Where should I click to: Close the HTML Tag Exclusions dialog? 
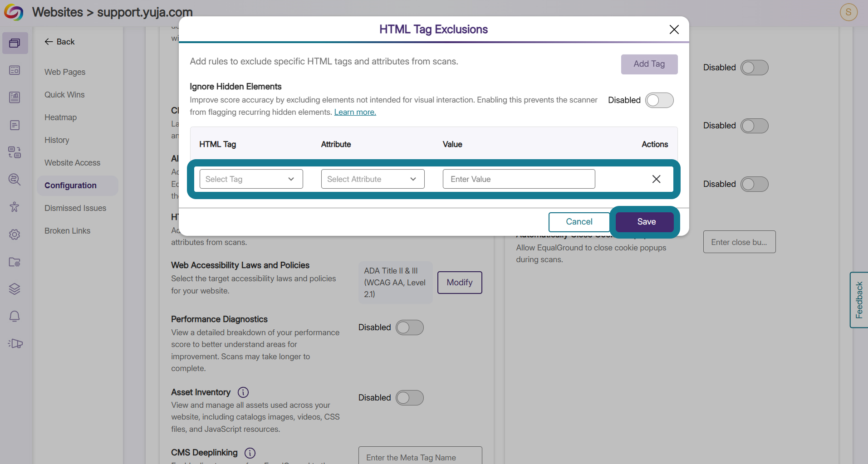[674, 29]
